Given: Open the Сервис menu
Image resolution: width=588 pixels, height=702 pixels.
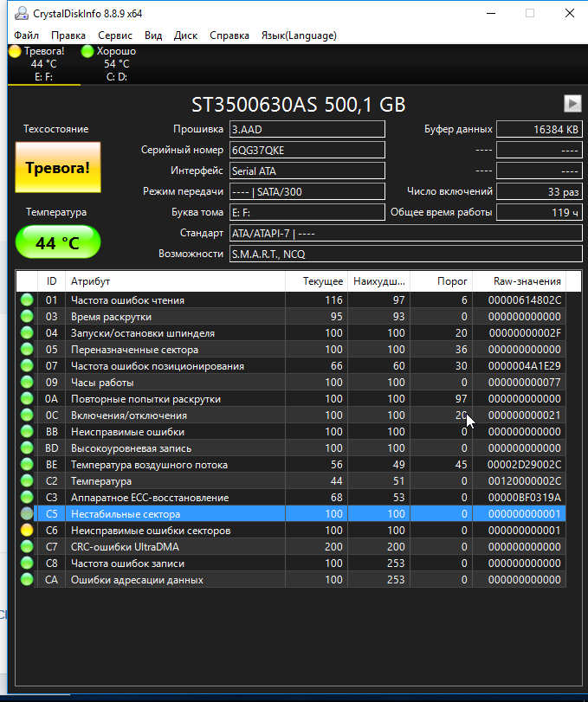Looking at the screenshot, I should coord(115,35).
